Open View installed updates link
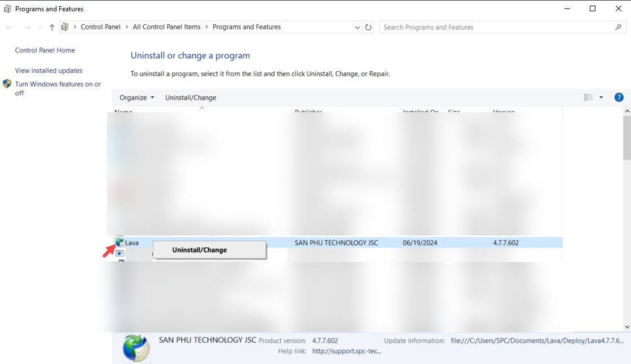This screenshot has width=631, height=364. tap(48, 70)
